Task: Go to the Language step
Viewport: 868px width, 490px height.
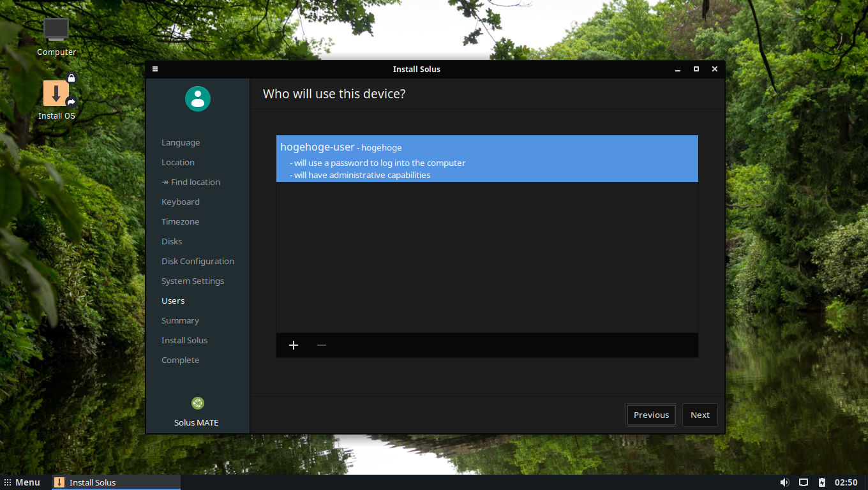Action: 181,143
